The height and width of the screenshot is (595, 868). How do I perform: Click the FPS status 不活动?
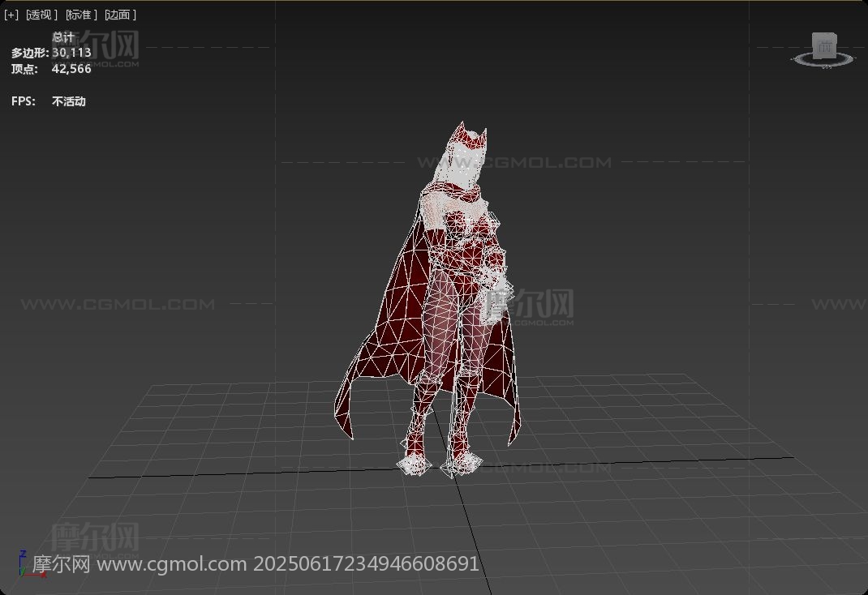coord(69,101)
